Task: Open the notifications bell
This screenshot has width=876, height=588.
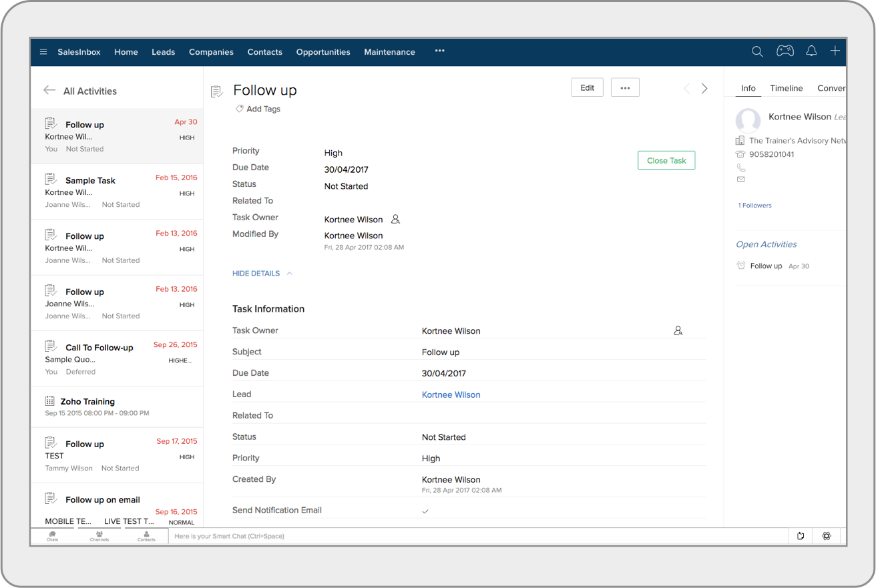Action: [x=811, y=51]
